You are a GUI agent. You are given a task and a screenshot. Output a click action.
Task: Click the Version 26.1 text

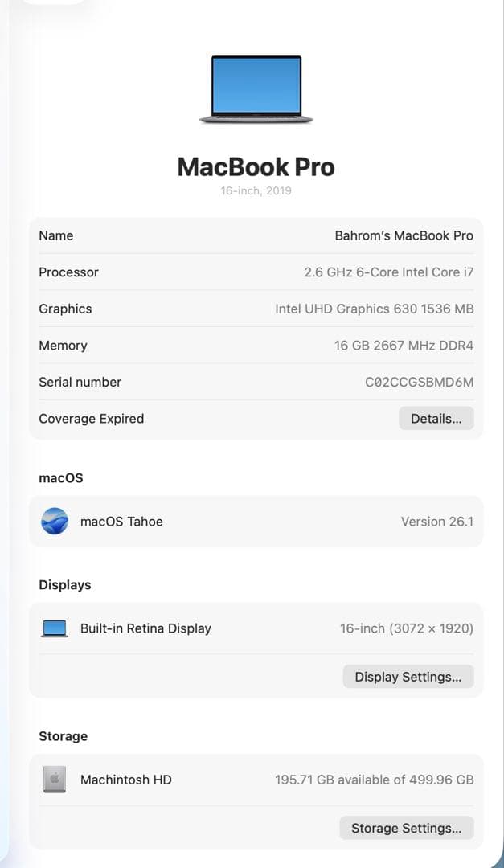[436, 521]
